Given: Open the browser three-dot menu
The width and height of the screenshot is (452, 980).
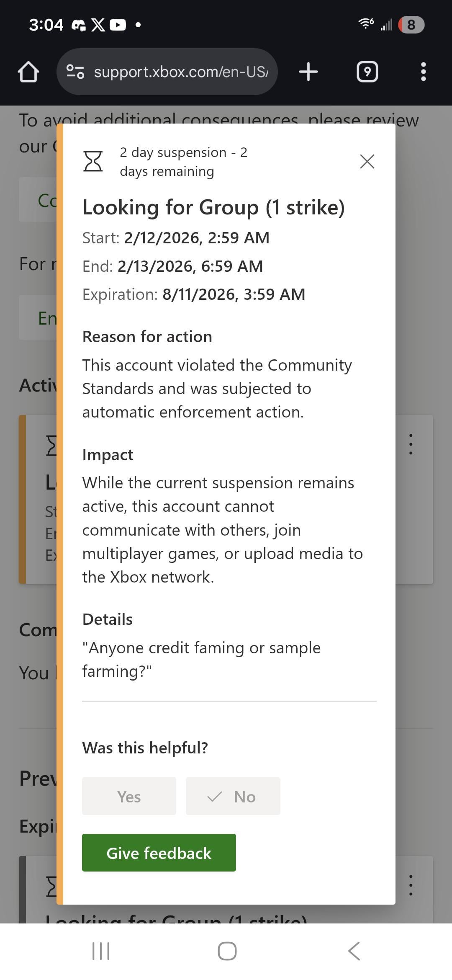Looking at the screenshot, I should (x=423, y=72).
